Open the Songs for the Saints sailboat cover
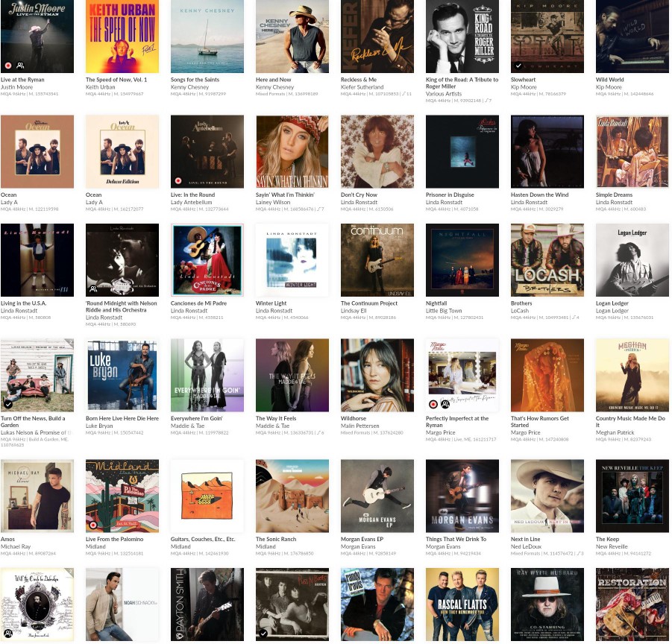This screenshot has width=672, height=644. [x=207, y=37]
